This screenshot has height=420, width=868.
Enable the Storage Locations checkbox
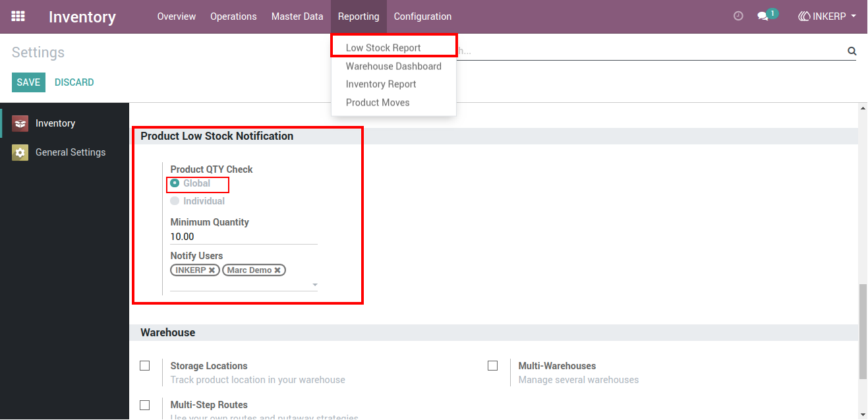[x=145, y=366]
